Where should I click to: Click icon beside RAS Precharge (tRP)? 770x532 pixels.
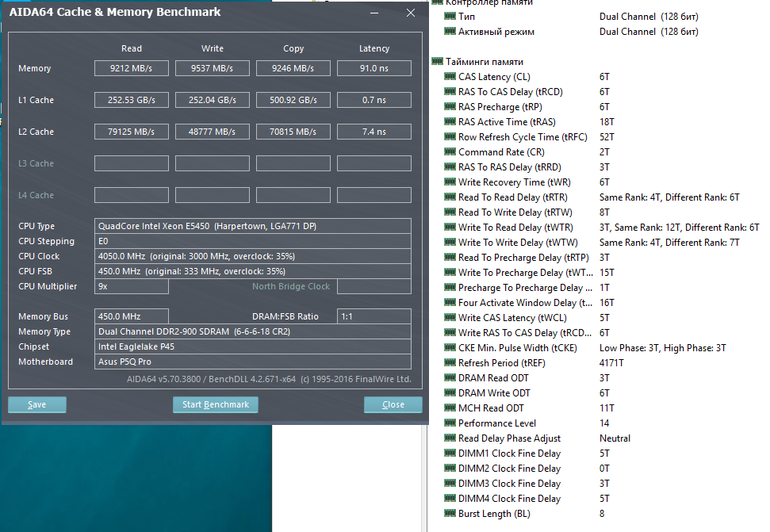pos(450,106)
